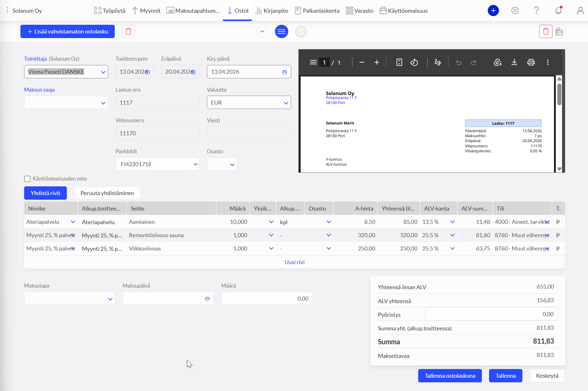
Task: Click the red-bordered trash icon at right
Action: click(545, 32)
